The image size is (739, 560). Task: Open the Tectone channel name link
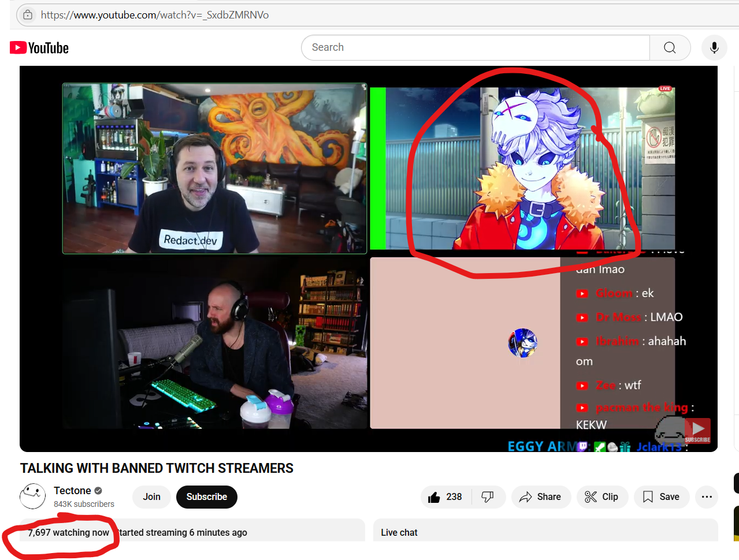coord(72,491)
